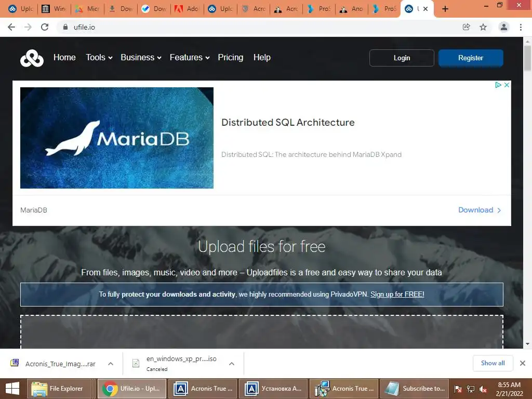Click the iso download file icon

(x=136, y=363)
